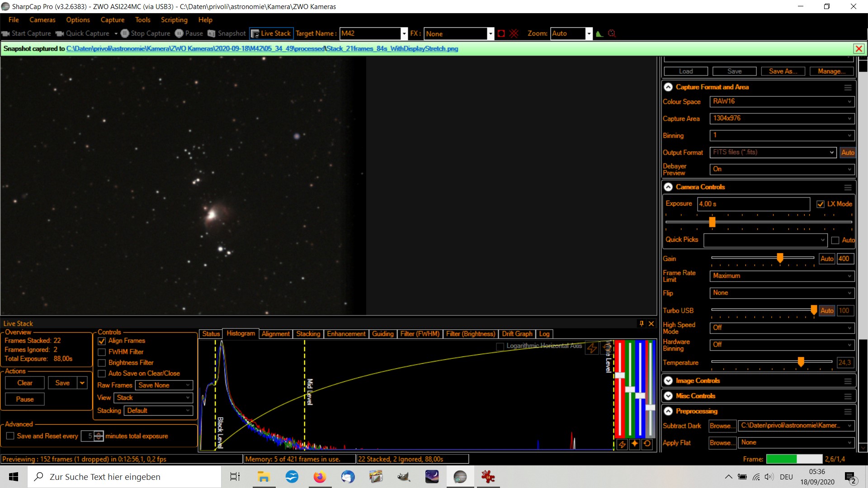The width and height of the screenshot is (868, 488).
Task: Click the Pause capture toolbar button
Action: (x=189, y=33)
